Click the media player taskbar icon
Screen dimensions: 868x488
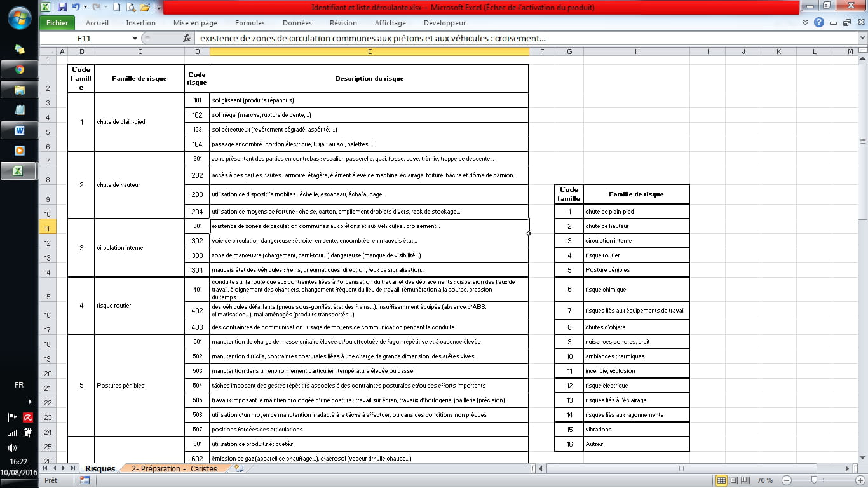19,151
